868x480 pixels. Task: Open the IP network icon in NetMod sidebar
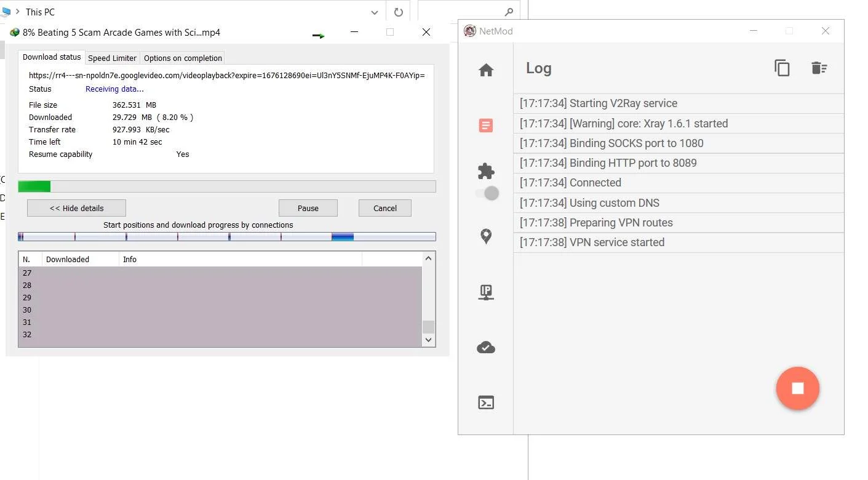pos(486,292)
